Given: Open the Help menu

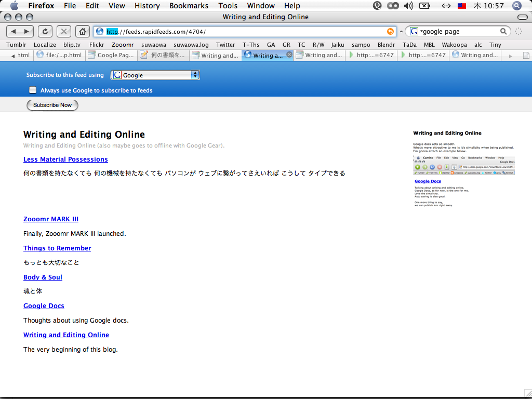Looking at the screenshot, I should tap(292, 6).
